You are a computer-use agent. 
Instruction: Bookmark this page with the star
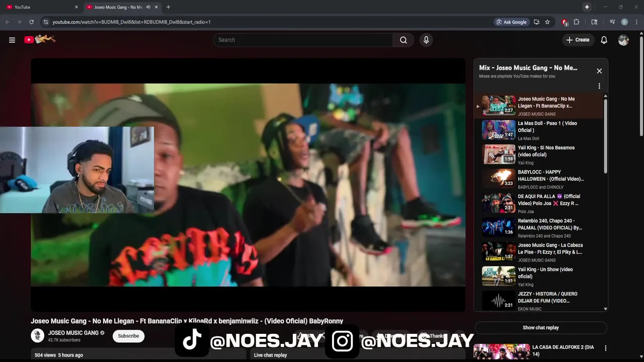coord(547,22)
